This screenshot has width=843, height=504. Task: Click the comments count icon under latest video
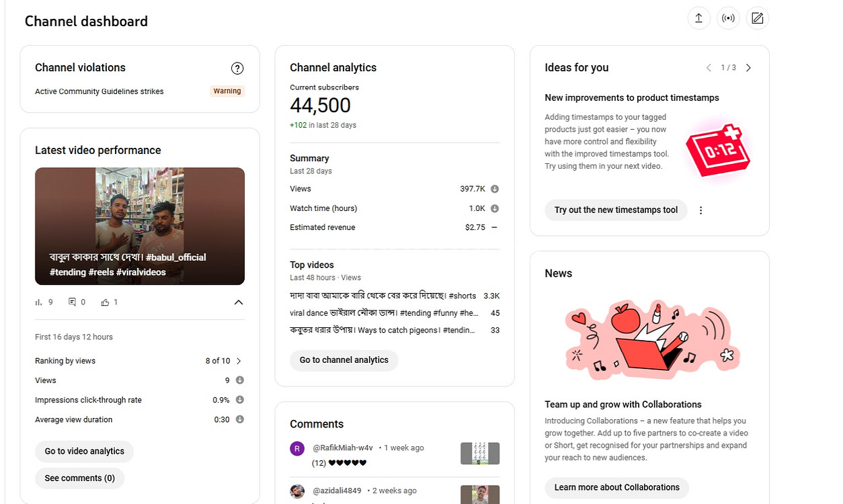[x=72, y=302]
